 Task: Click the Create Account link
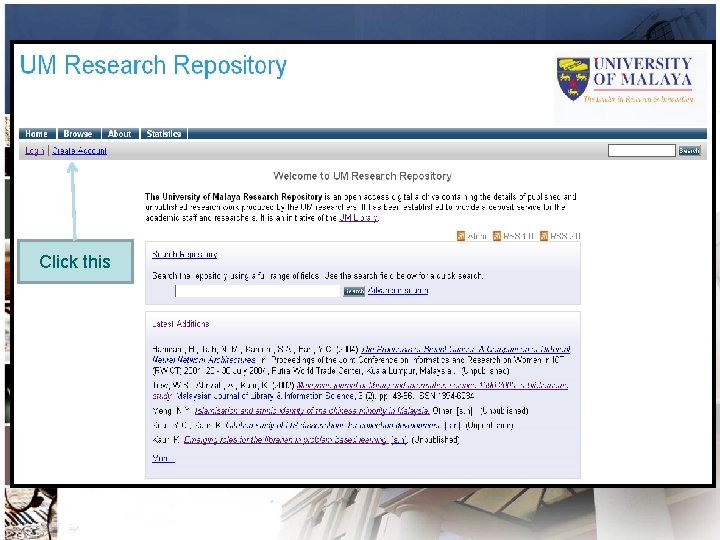(79, 151)
